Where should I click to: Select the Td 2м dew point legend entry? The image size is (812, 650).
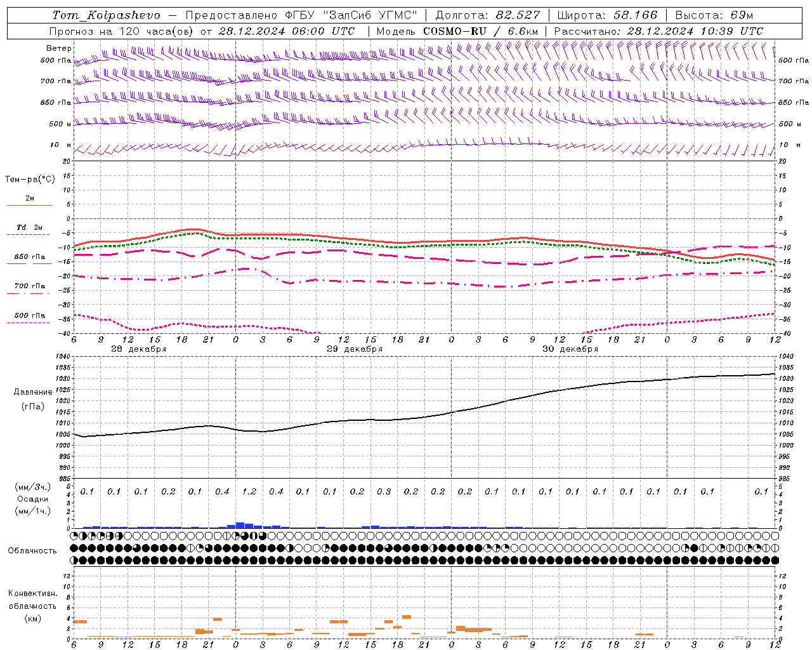point(29,227)
